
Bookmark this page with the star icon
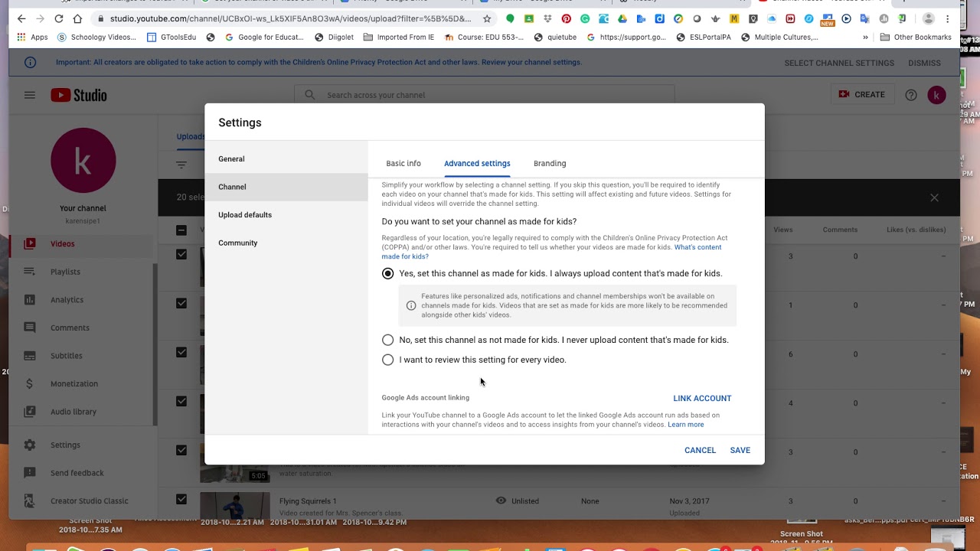[487, 18]
